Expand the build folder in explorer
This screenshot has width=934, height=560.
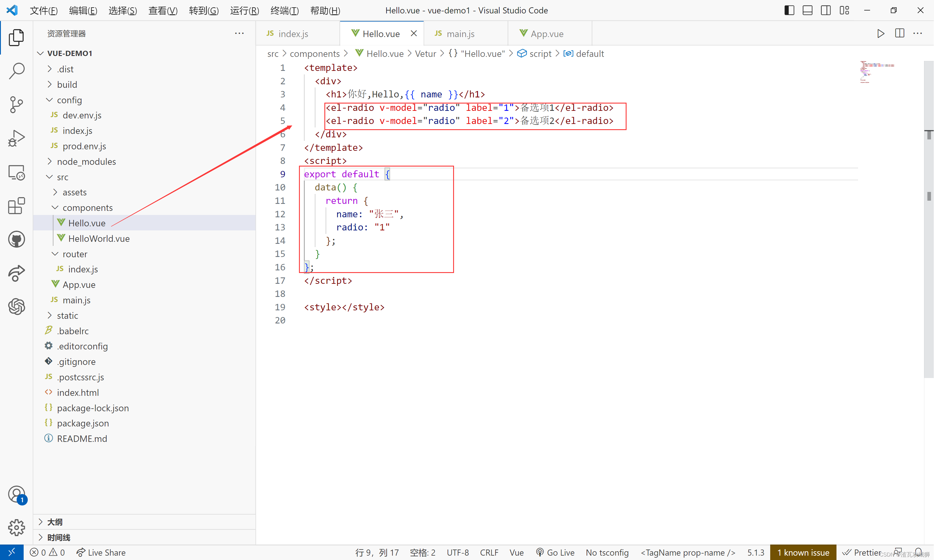tap(50, 85)
